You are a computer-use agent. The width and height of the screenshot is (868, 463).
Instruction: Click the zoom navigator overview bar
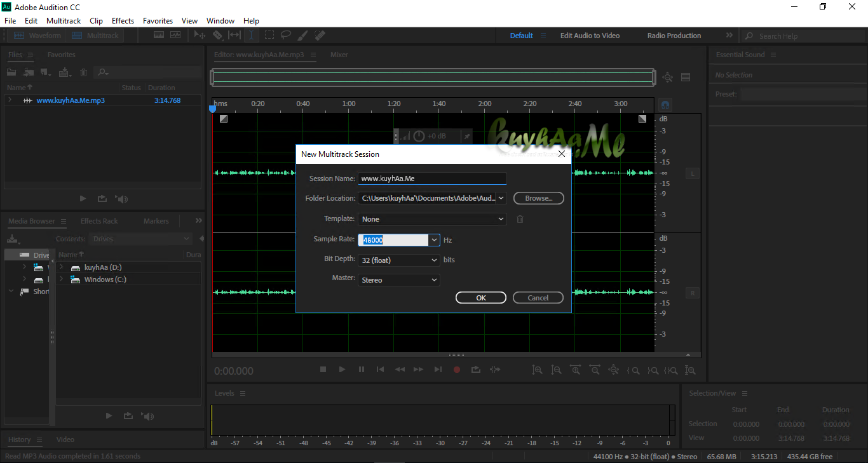[432, 77]
